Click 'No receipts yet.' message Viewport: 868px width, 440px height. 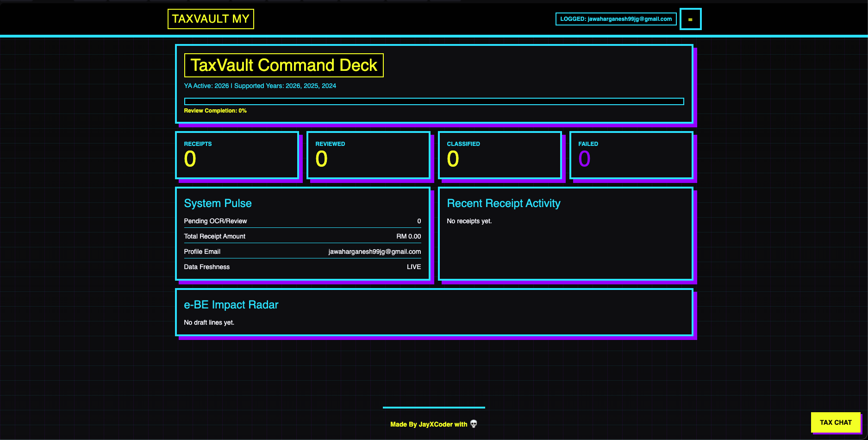pos(469,221)
